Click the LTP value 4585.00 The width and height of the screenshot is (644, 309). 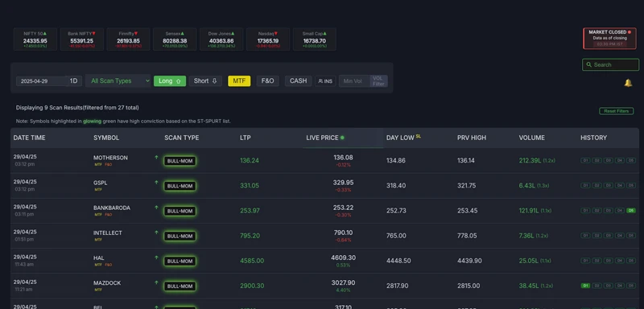[x=252, y=261]
